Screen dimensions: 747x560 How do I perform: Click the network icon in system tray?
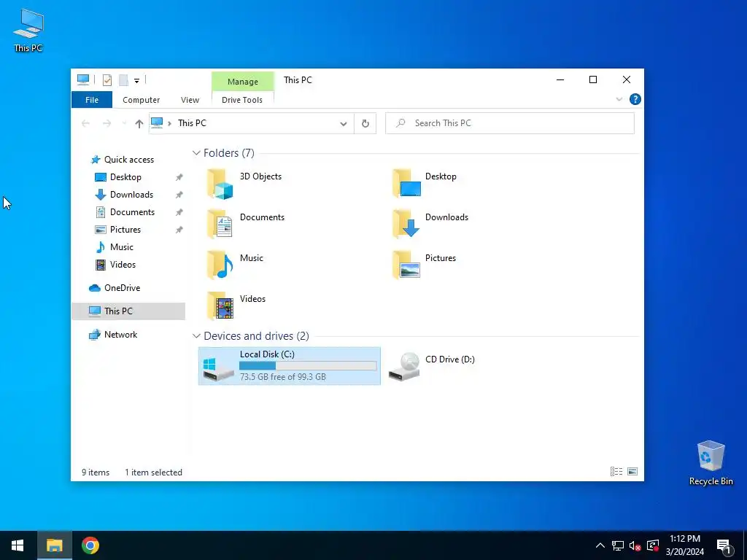(x=618, y=545)
